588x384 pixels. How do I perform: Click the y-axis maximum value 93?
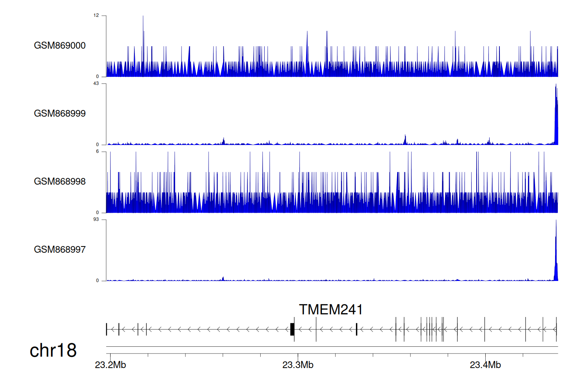tap(96, 219)
